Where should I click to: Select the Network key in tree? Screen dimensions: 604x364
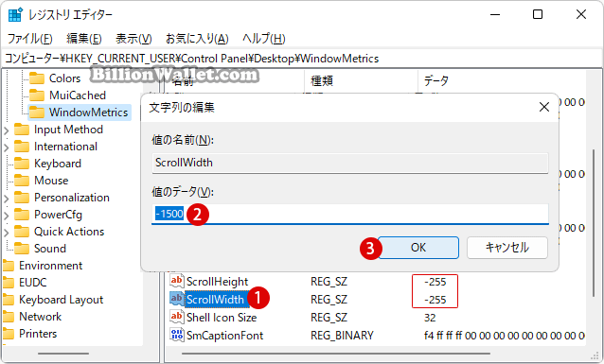[40, 317]
